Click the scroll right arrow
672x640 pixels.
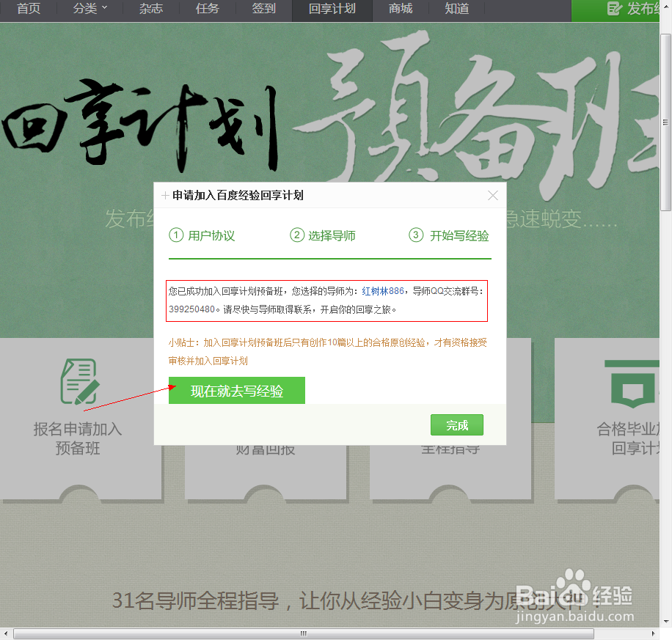pos(653,633)
